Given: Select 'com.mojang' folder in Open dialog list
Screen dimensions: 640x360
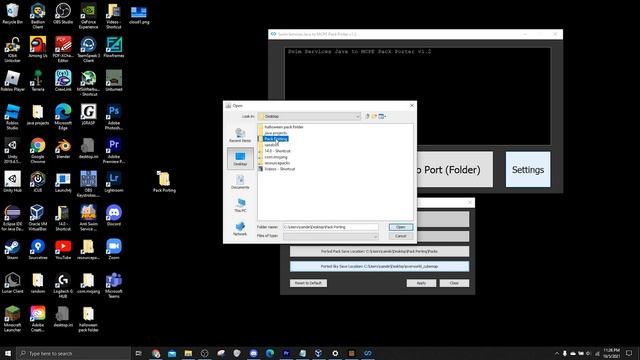Looking at the screenshot, I should click(x=276, y=157).
